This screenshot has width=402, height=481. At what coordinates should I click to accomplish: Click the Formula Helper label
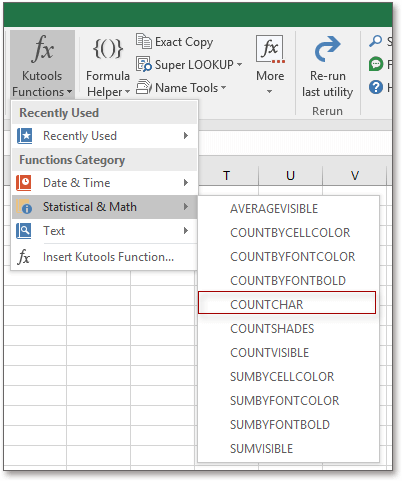[x=107, y=84]
